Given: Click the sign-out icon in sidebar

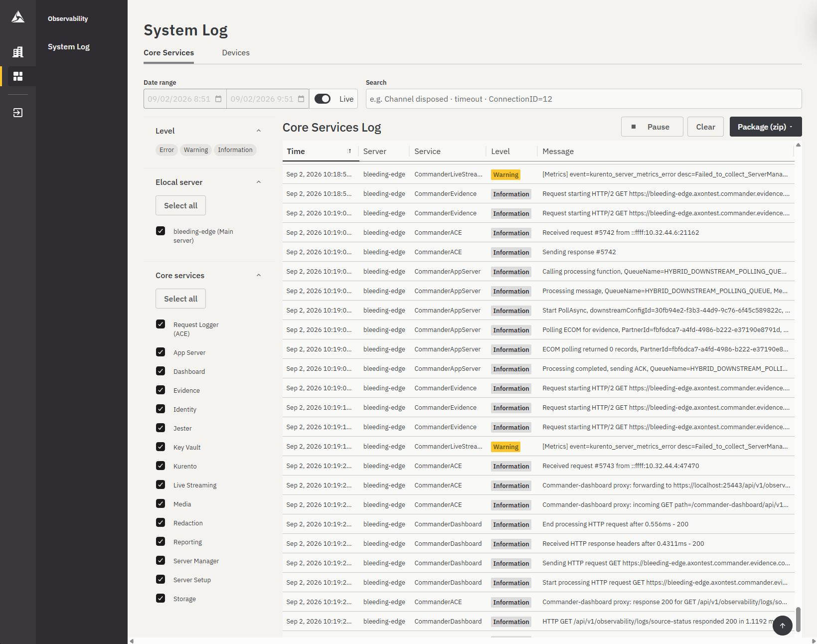Looking at the screenshot, I should 18,113.
